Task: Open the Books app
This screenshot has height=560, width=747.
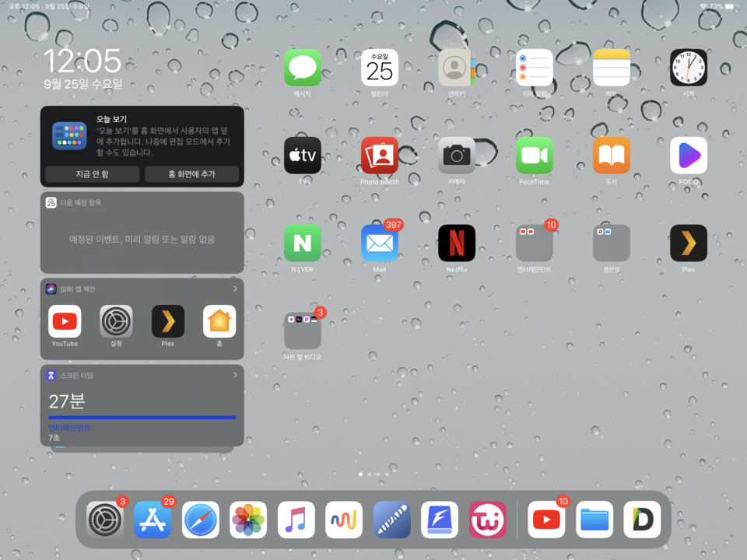Action: (612, 156)
